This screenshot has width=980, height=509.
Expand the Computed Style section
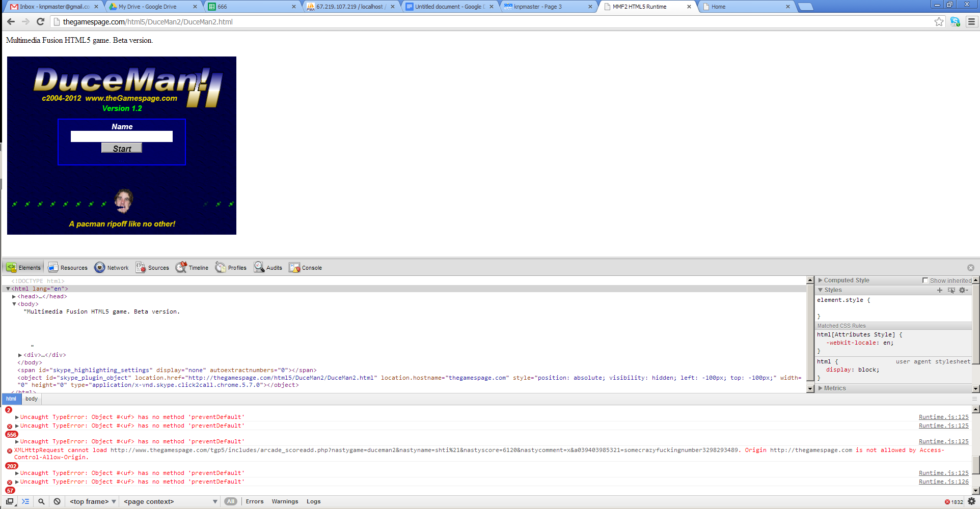[821, 280]
